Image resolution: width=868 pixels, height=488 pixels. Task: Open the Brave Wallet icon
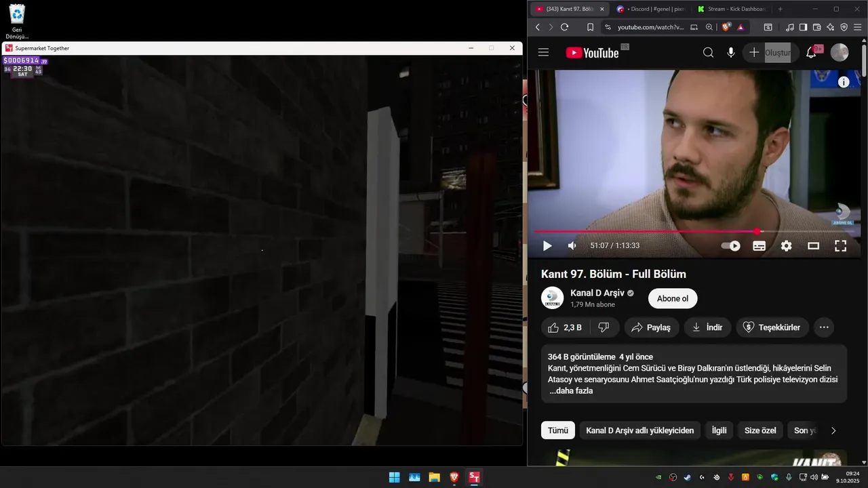[816, 27]
